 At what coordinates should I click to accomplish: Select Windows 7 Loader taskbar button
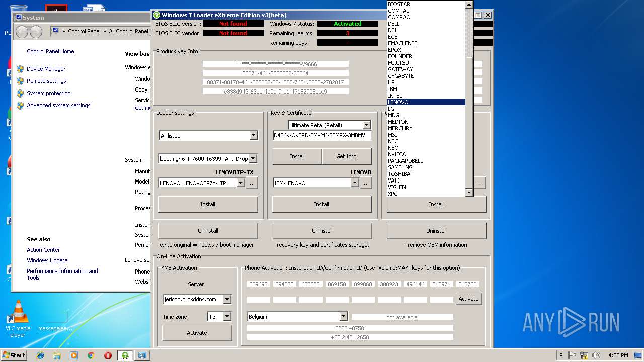coord(125,355)
